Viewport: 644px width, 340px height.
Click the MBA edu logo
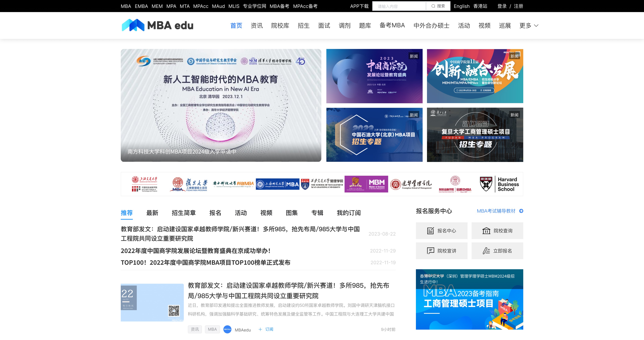(157, 25)
